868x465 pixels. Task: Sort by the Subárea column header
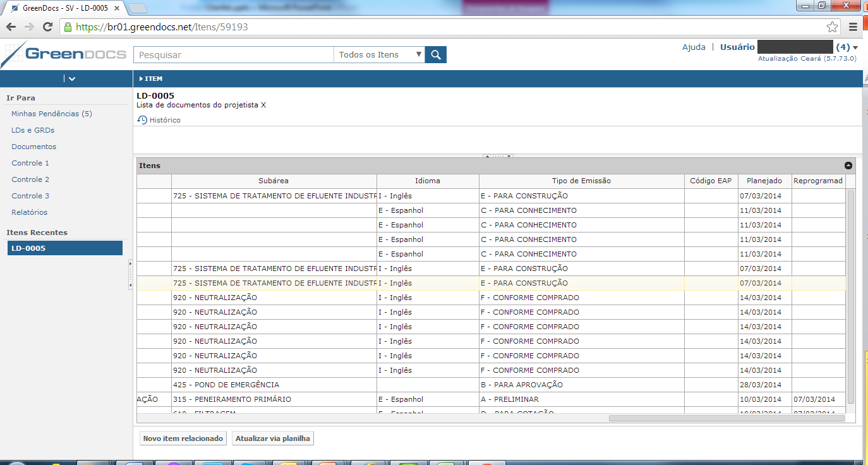click(274, 181)
